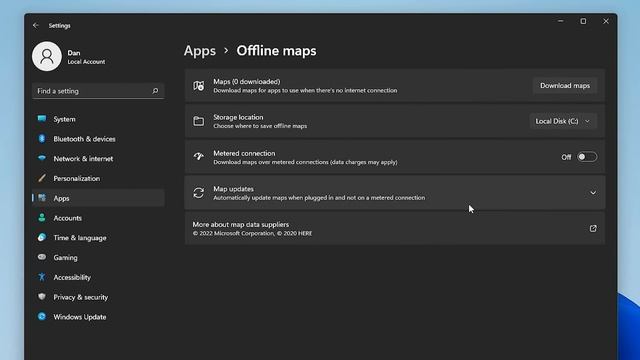Click the Network & internet wifi icon
The width and height of the screenshot is (640, 360).
pos(42,158)
